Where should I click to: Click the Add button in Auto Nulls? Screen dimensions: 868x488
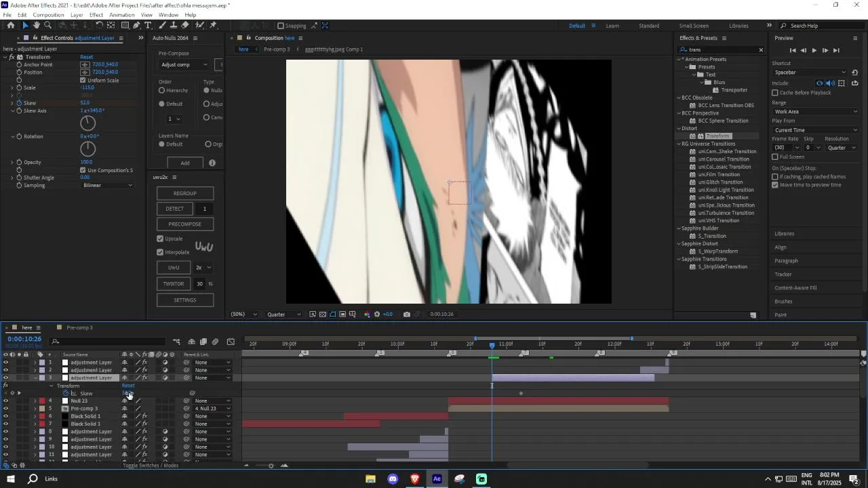tap(185, 163)
